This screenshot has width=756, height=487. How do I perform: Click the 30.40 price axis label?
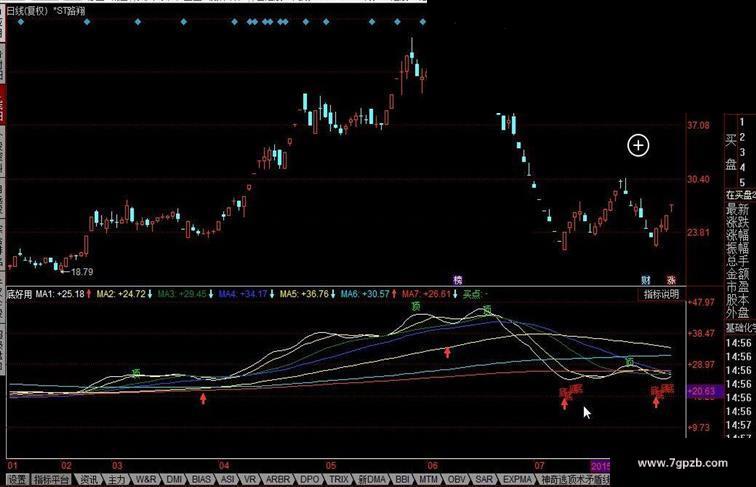698,179
